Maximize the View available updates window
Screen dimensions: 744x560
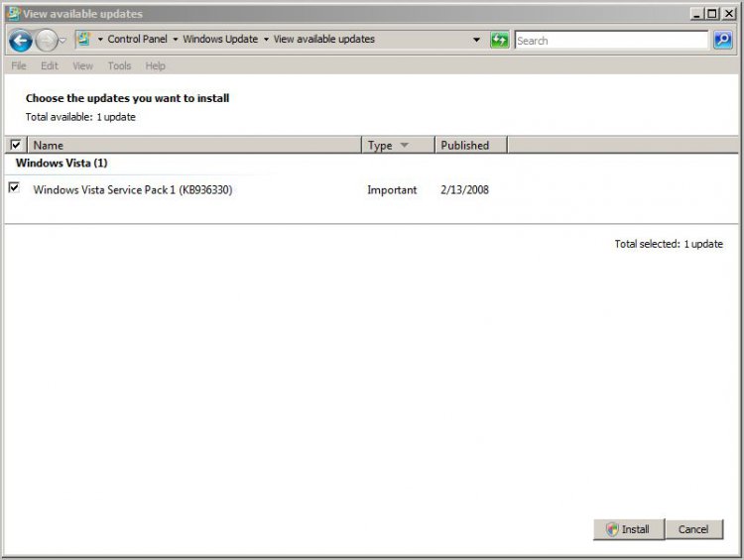coord(711,14)
